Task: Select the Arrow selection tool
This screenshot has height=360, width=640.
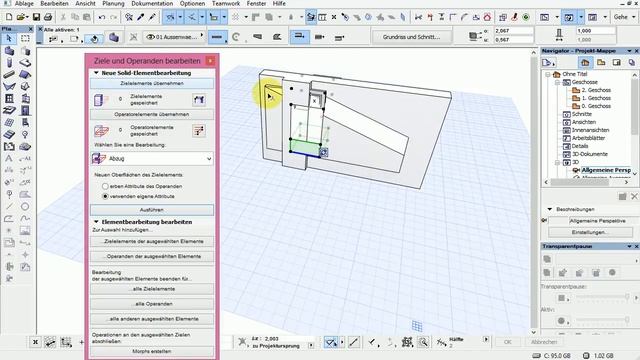Action: pos(9,39)
